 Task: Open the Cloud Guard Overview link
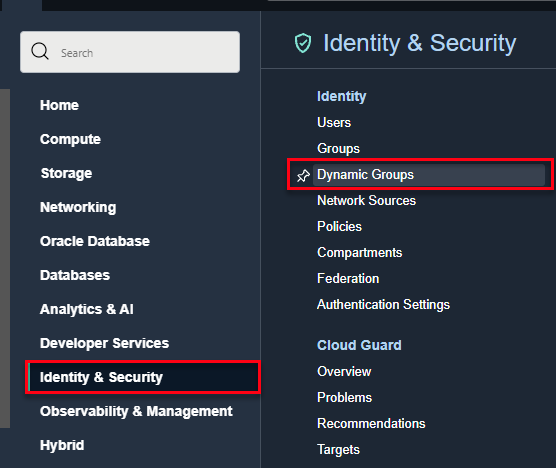(x=344, y=372)
